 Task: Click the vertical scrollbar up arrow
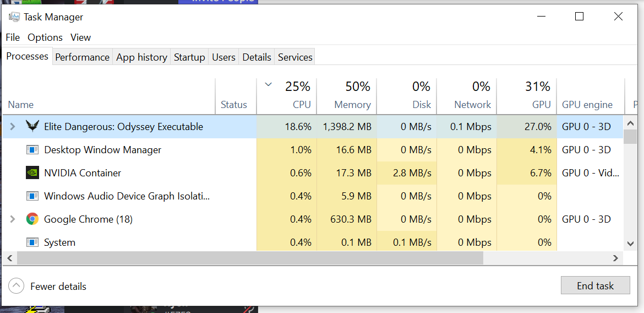click(x=630, y=122)
